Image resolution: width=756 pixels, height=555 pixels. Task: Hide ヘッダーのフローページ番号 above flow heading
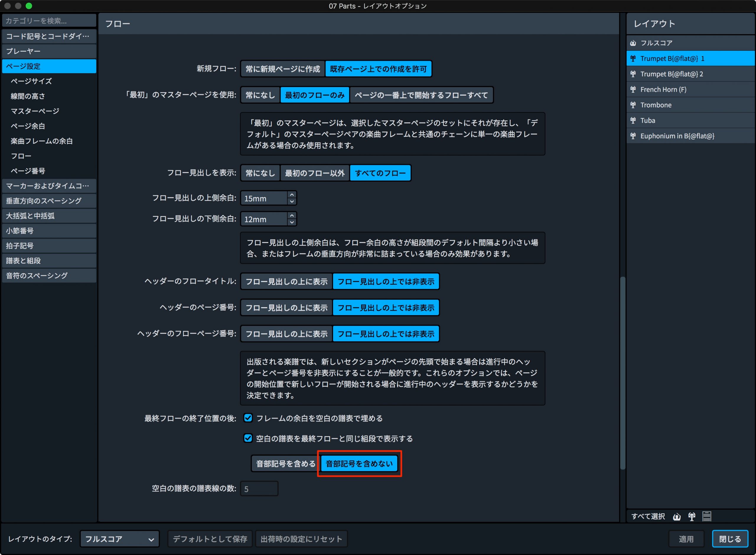point(386,334)
